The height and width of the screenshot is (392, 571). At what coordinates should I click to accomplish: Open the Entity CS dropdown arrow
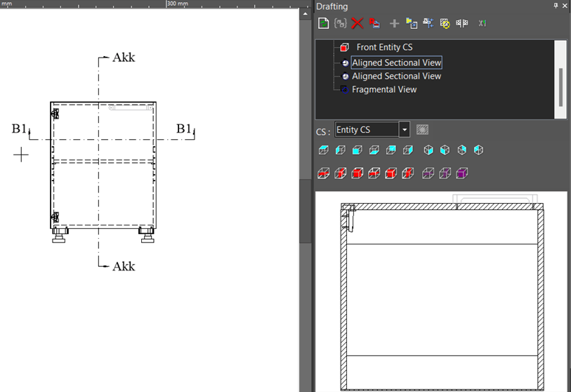point(405,130)
